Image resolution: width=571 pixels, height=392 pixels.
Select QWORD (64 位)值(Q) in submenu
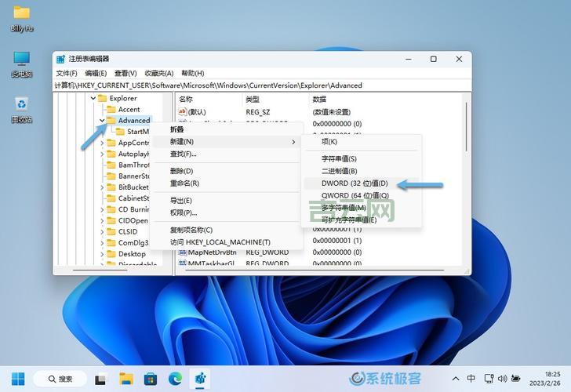pyautogui.click(x=362, y=195)
